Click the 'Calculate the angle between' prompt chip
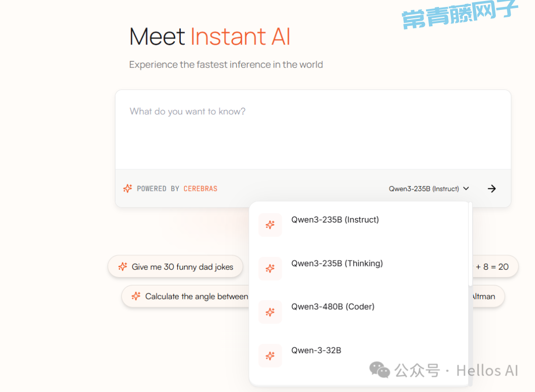535x392 pixels. click(x=196, y=296)
